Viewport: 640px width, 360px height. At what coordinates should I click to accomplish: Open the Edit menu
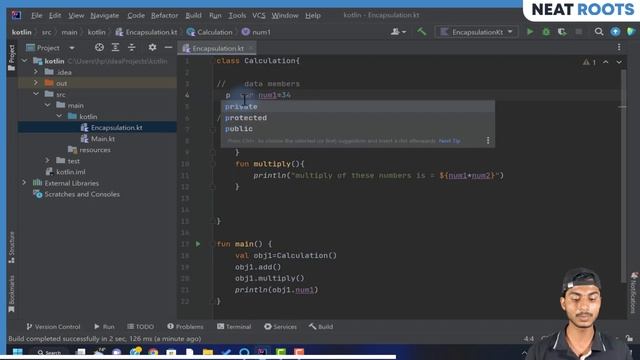click(55, 16)
